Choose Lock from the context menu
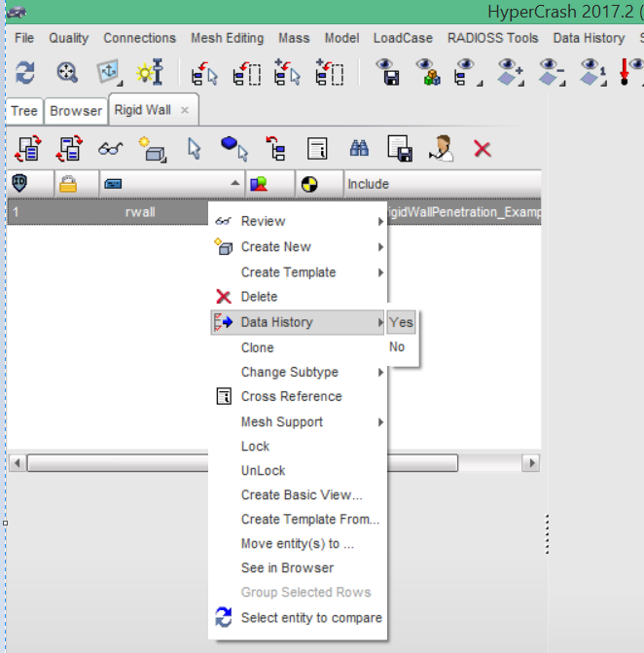644x653 pixels. 298,447
